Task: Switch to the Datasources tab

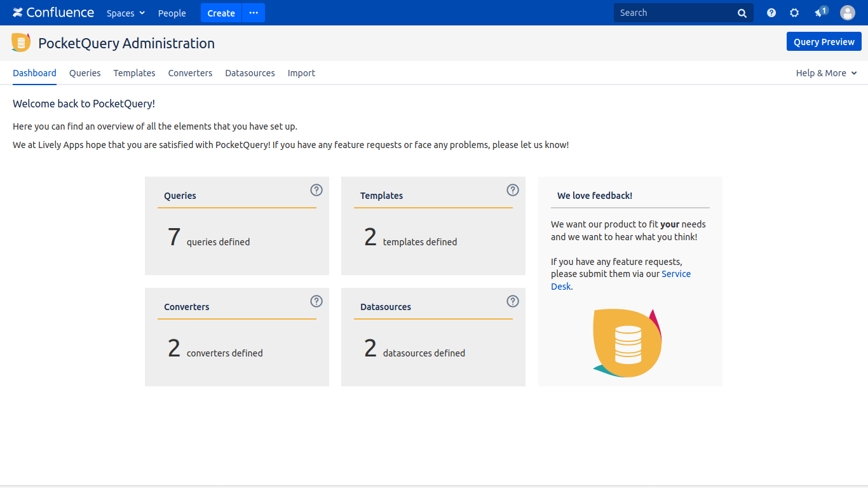Action: [x=250, y=73]
